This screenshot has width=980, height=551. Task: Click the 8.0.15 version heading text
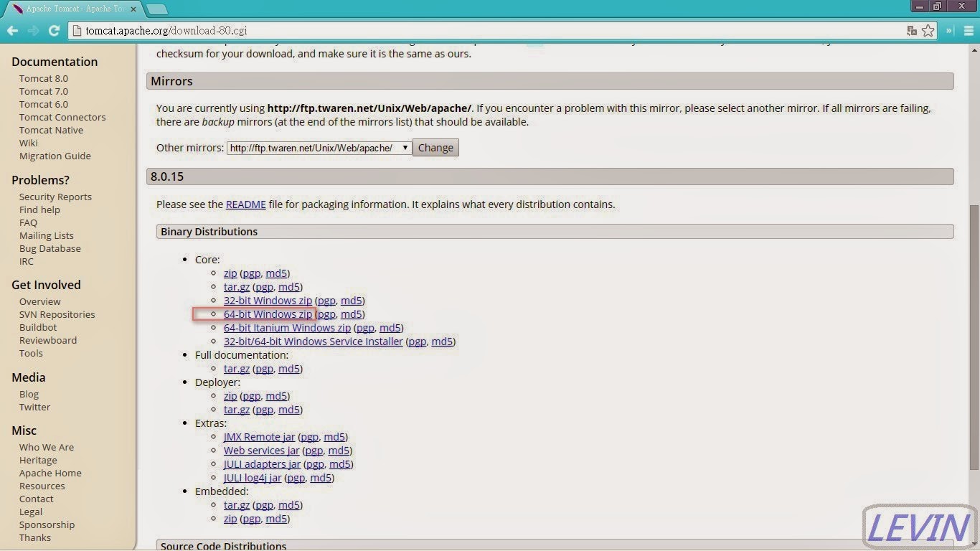click(167, 176)
